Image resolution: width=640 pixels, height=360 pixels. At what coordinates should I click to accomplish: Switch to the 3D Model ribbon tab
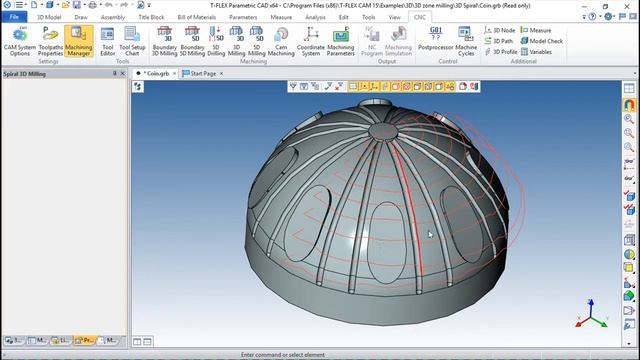point(49,17)
